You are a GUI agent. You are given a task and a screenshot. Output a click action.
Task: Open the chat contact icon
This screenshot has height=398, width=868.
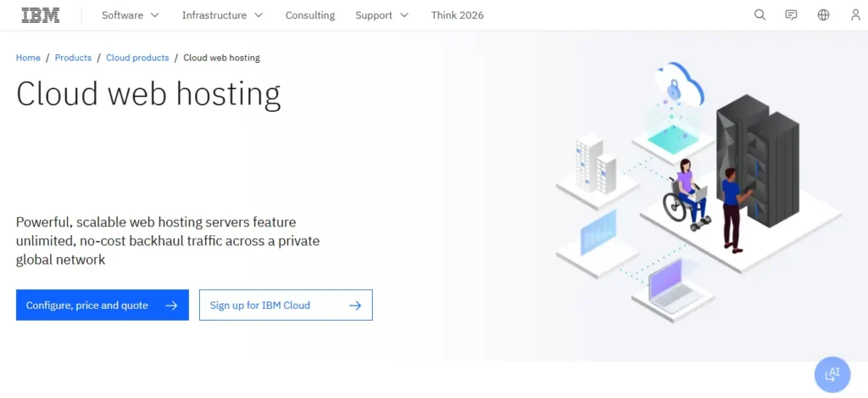click(x=792, y=15)
